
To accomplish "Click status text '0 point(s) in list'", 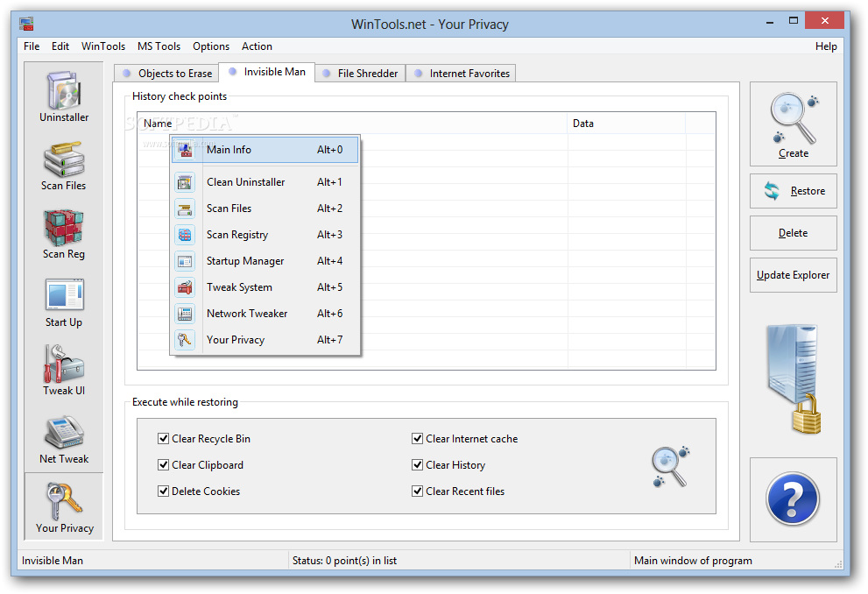I will 361,561.
